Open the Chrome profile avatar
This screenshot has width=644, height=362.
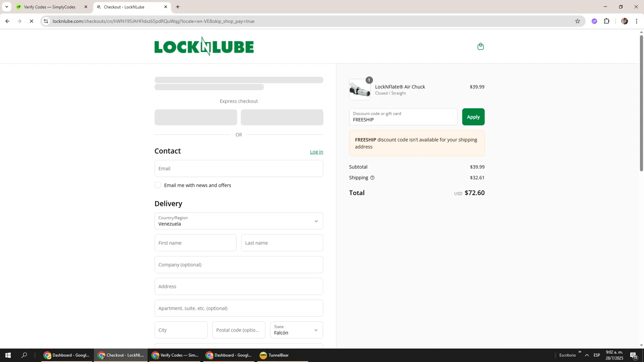point(624,21)
